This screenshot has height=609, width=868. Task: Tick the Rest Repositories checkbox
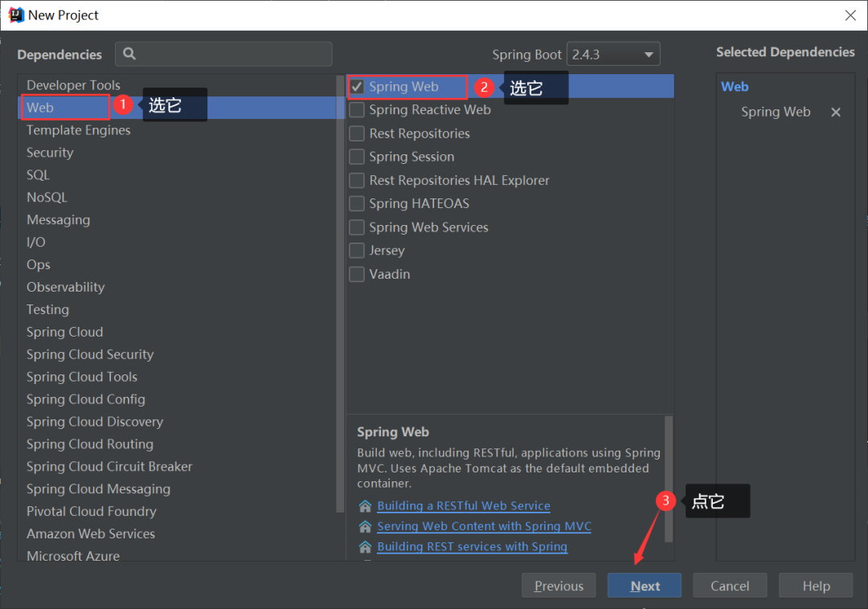pyautogui.click(x=357, y=134)
